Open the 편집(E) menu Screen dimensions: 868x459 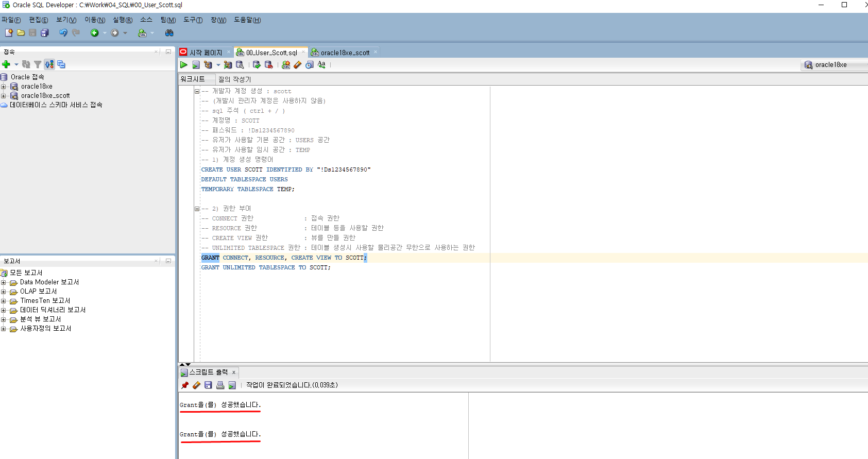click(39, 20)
